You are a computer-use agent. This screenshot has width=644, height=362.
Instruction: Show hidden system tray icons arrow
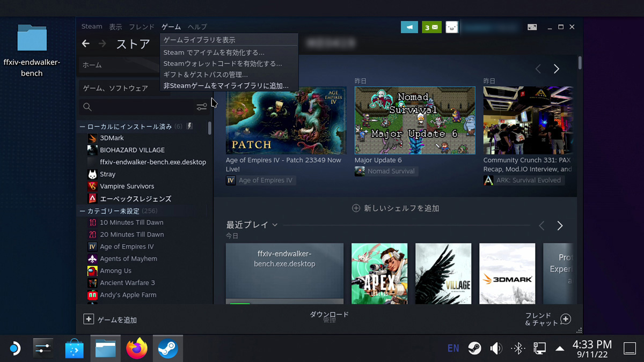560,349
